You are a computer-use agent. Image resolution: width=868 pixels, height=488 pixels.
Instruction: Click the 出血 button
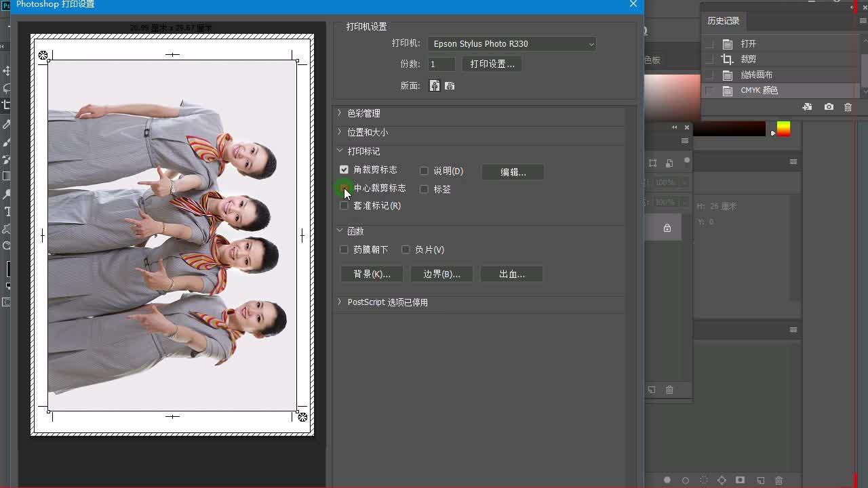coord(511,274)
